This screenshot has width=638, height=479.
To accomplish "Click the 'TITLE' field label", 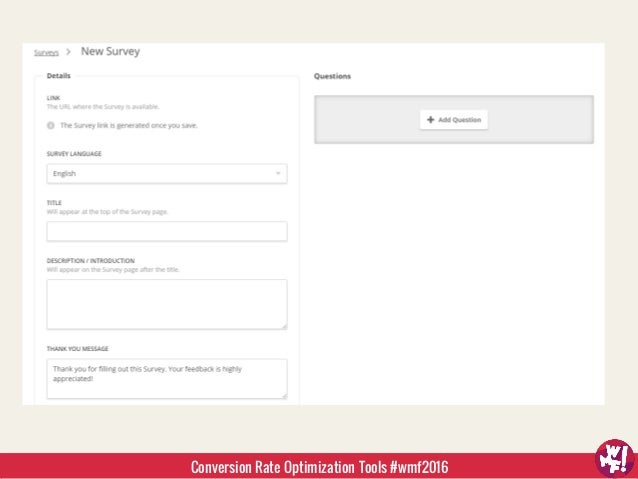I will coord(54,203).
